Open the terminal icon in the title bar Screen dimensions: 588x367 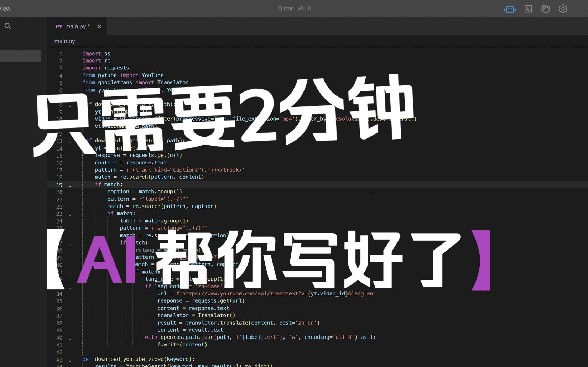528,9
